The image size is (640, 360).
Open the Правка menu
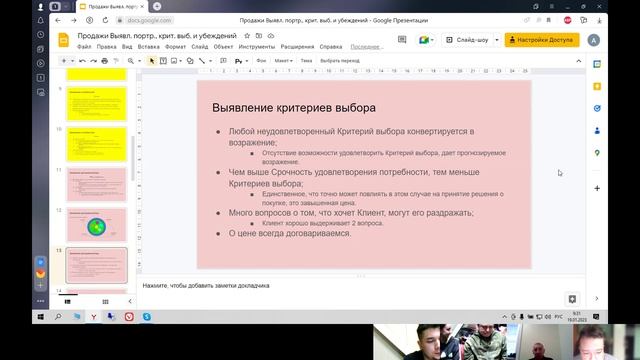pyautogui.click(x=107, y=47)
